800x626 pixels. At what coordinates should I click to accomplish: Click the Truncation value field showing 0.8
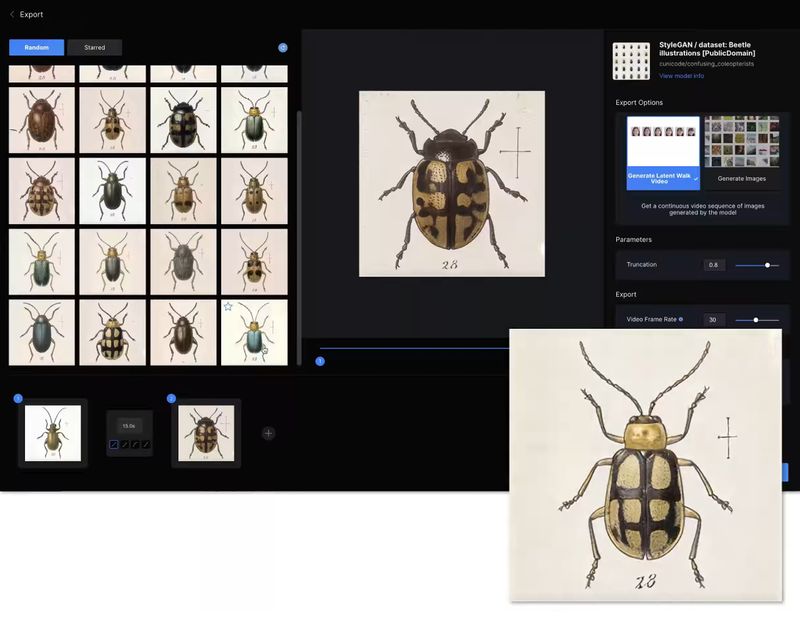point(713,265)
